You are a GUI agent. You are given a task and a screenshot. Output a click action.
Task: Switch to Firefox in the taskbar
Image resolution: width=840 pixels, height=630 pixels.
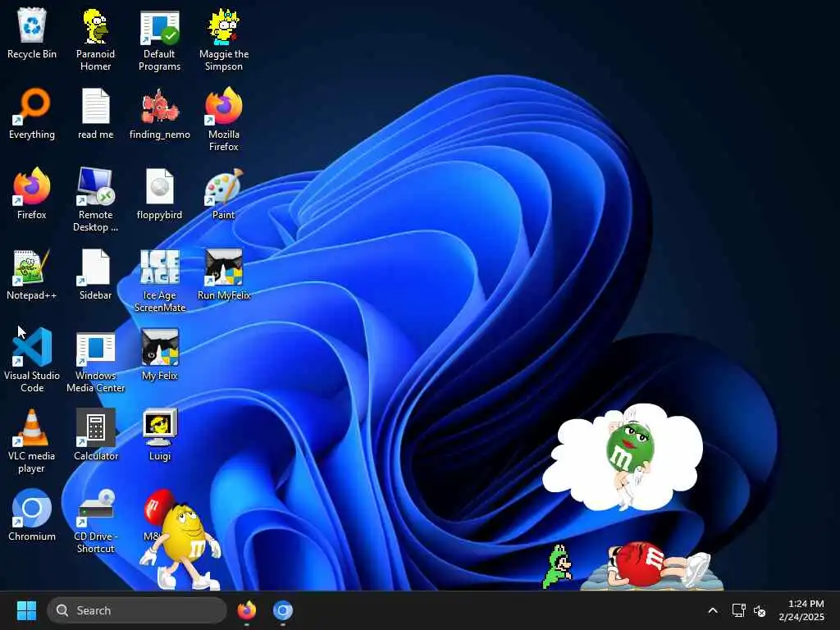(247, 610)
